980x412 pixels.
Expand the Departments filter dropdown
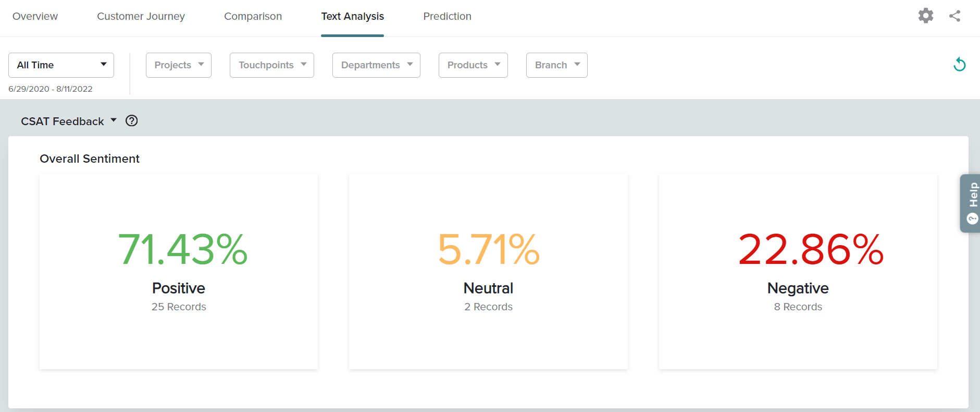[x=376, y=65]
